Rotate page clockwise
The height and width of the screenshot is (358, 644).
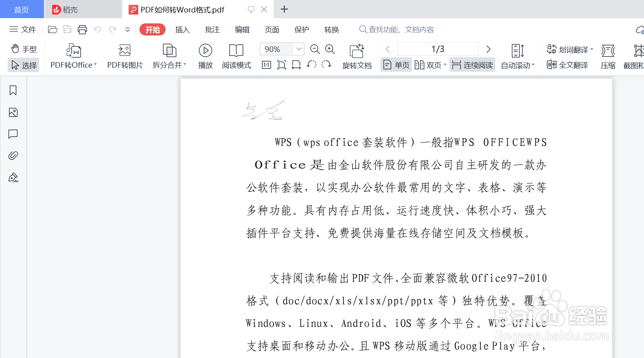pyautogui.click(x=326, y=65)
